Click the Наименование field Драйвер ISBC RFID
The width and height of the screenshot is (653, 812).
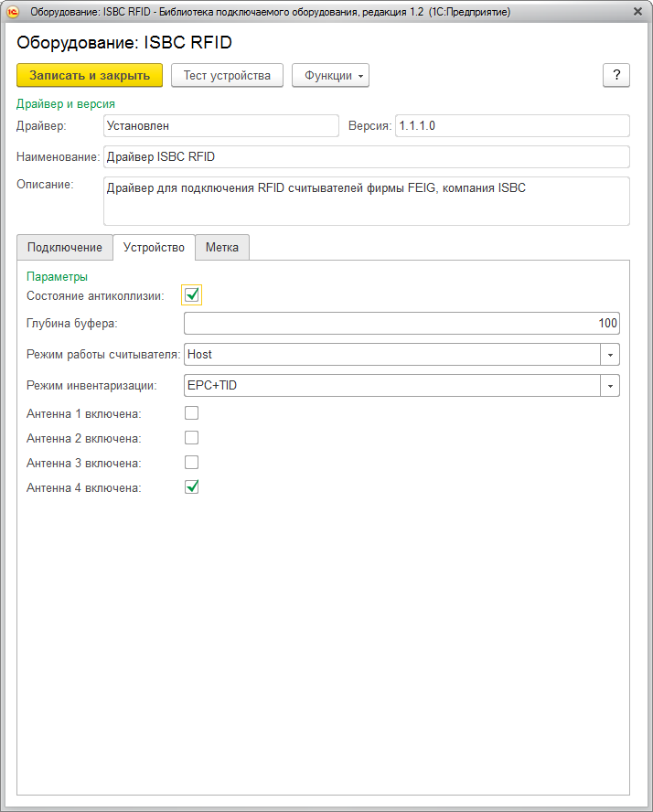(367, 157)
